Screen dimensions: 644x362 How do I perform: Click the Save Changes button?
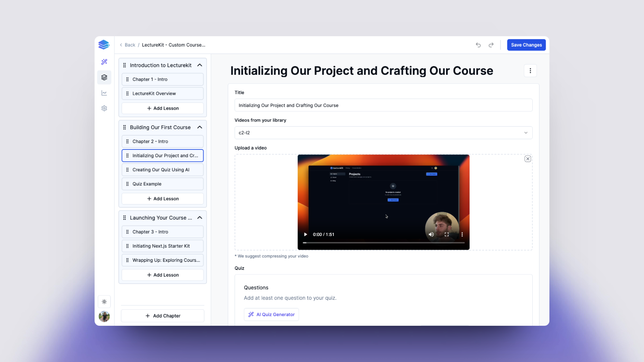tap(526, 45)
